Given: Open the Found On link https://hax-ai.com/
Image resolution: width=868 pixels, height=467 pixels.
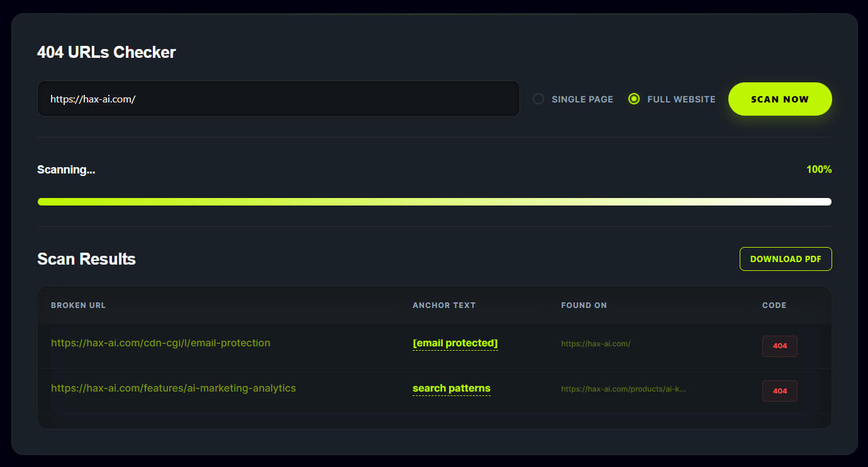Looking at the screenshot, I should pyautogui.click(x=596, y=344).
